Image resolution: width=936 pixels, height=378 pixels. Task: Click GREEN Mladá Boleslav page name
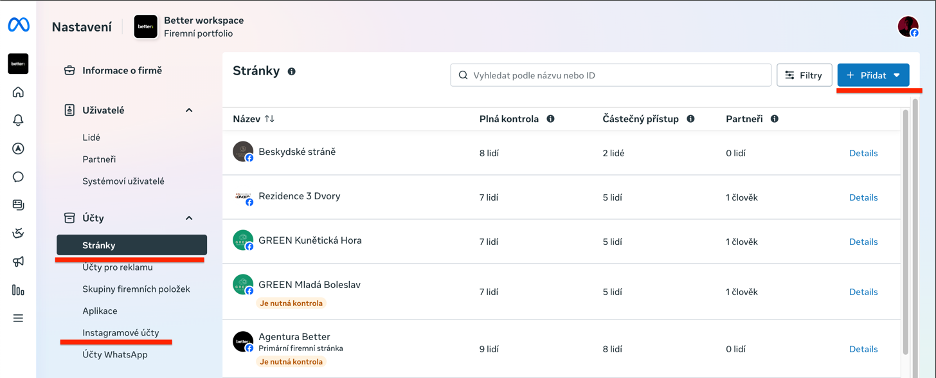tap(309, 285)
